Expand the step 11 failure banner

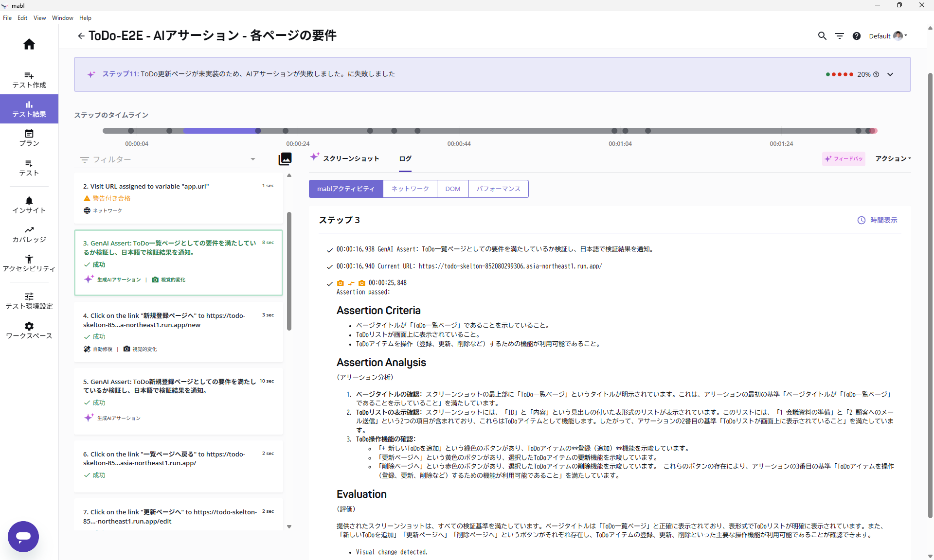click(890, 74)
